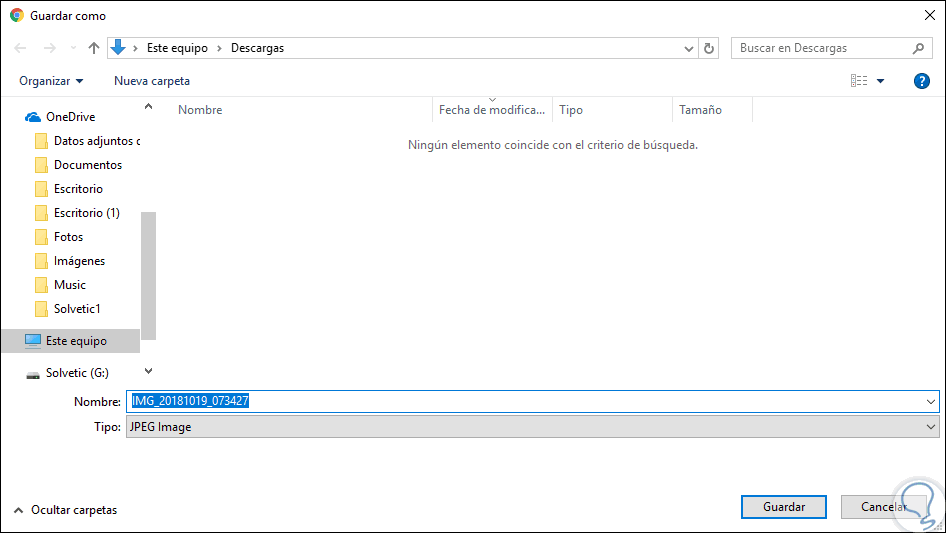This screenshot has width=946, height=533.
Task: Expand the Nombre filename history dropdown
Action: 930,401
